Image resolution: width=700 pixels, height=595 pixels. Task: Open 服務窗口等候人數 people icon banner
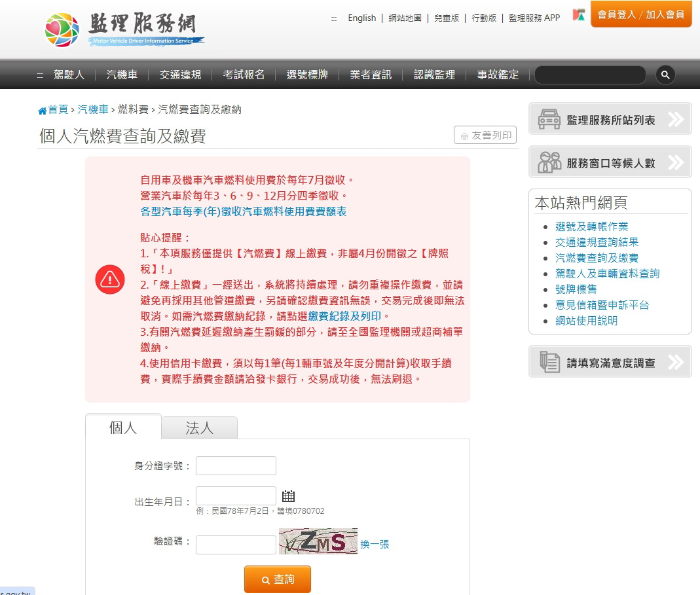pyautogui.click(x=610, y=162)
